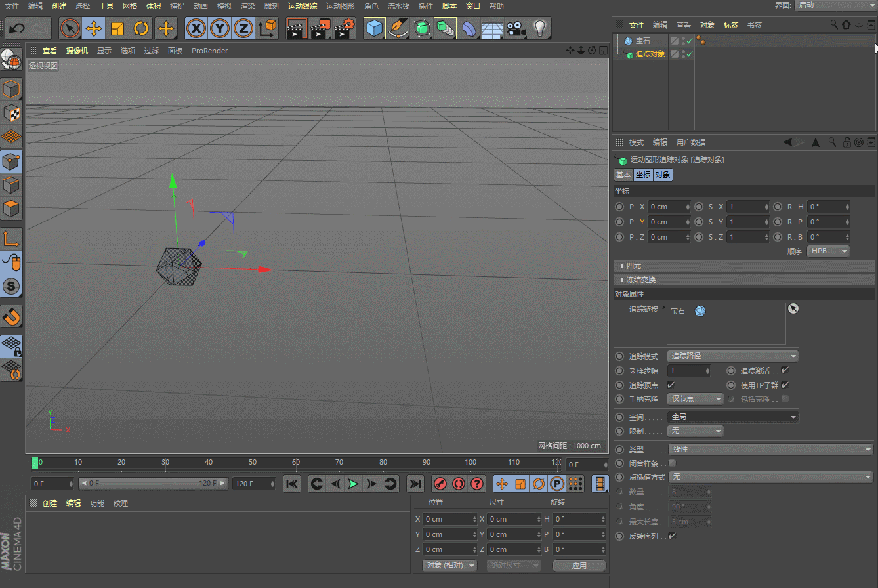The width and height of the screenshot is (878, 588).
Task: Open the 限制 dropdown
Action: pos(695,431)
